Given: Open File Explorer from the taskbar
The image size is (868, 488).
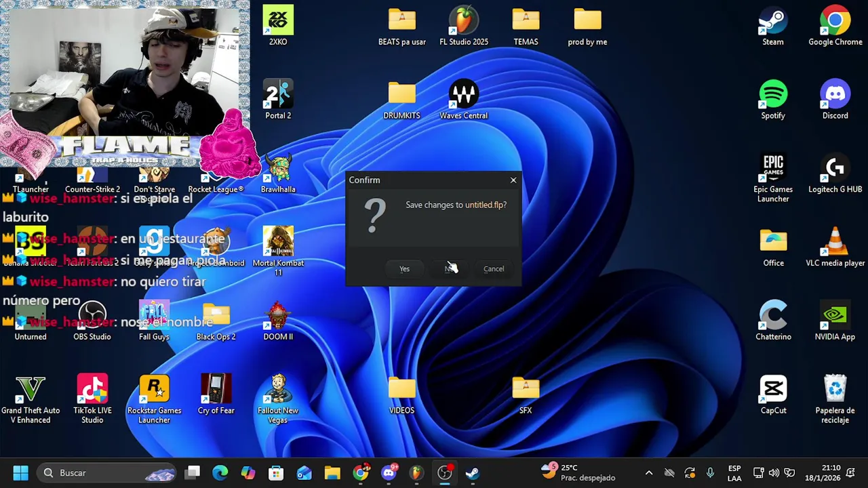Looking at the screenshot, I should (332, 473).
